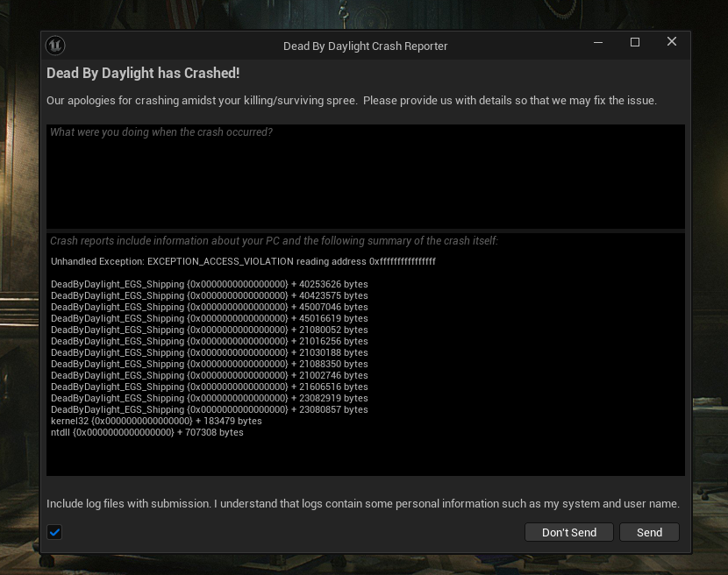The width and height of the screenshot is (728, 575).
Task: Click the Don't Send button
Action: (x=569, y=532)
